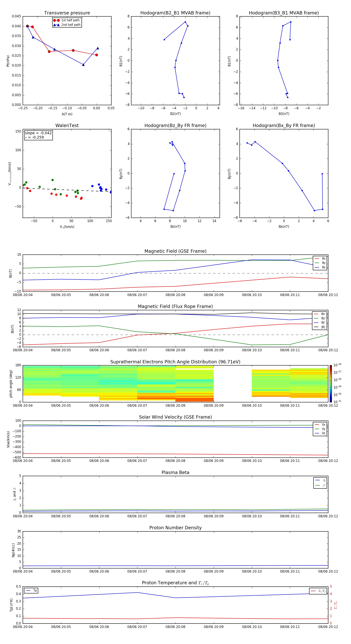Click the 'WalenTest' plot title

point(67,125)
